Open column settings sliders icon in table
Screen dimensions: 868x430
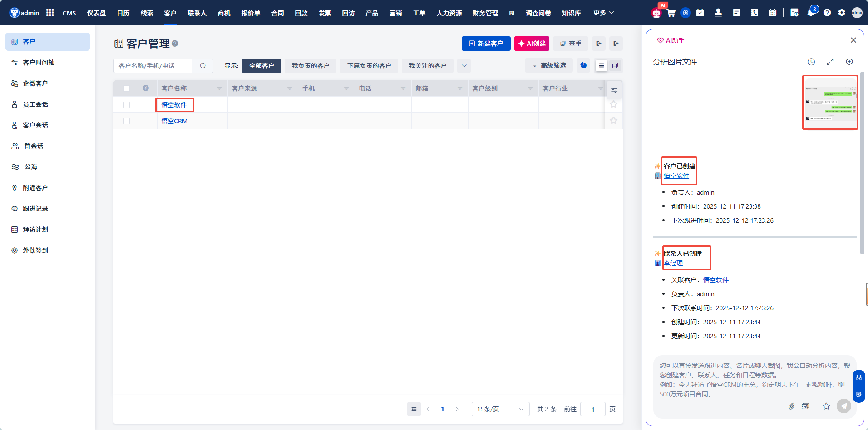tap(614, 90)
